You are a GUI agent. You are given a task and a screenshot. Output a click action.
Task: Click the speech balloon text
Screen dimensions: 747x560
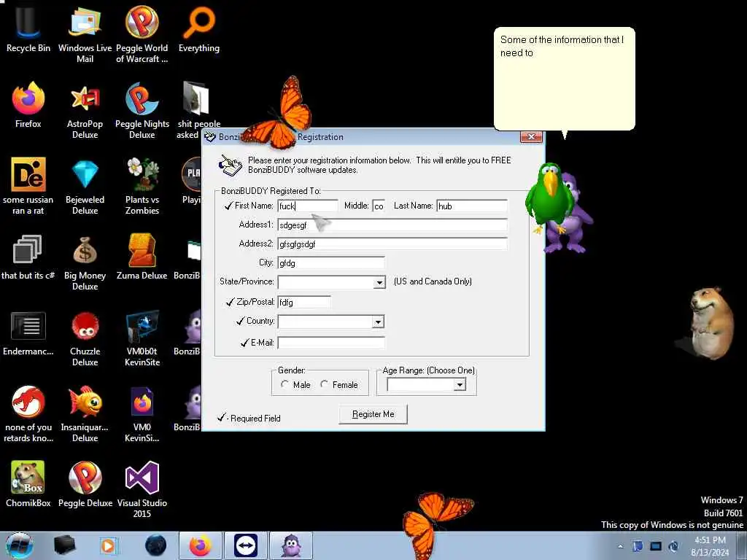[562, 46]
